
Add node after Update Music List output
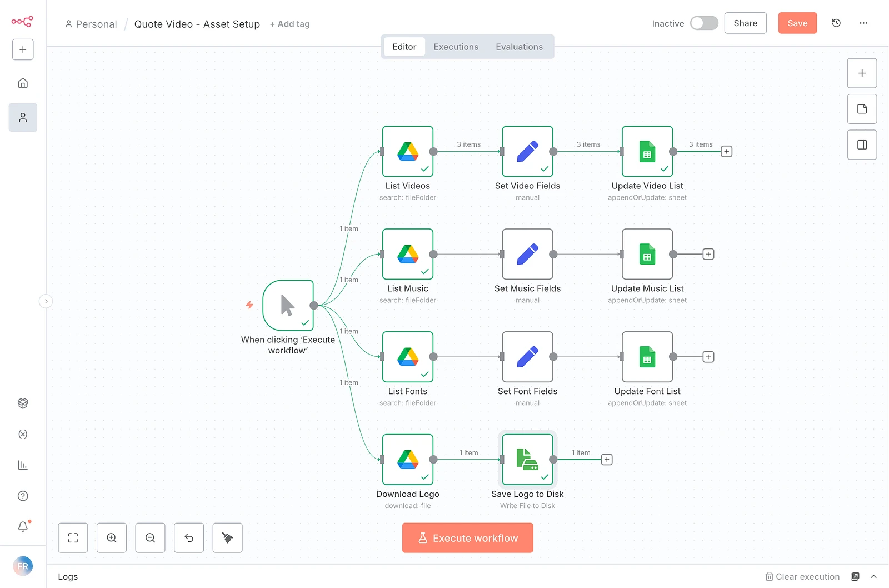coord(708,254)
